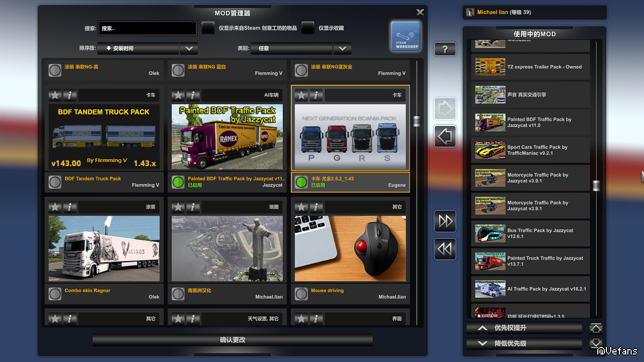Screen dimensions: 644x362
Task: Star the Mouse driving mod
Action: click(x=301, y=206)
